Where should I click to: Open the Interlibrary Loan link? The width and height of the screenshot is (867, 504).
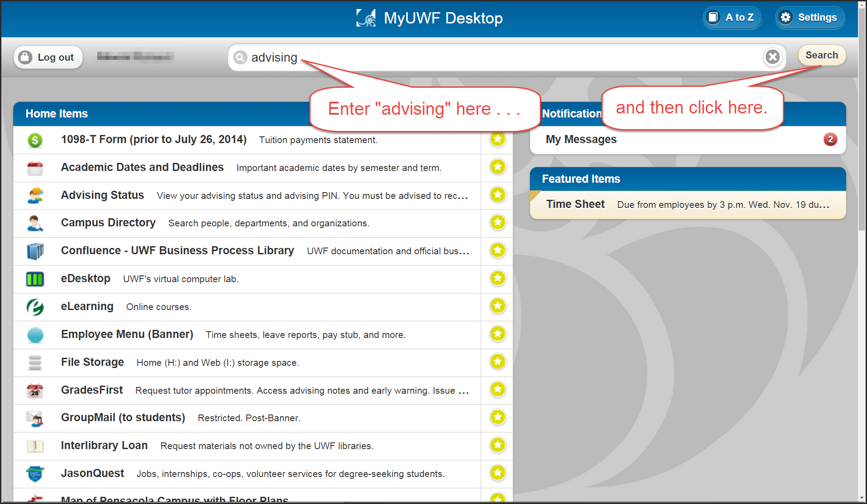(104, 445)
